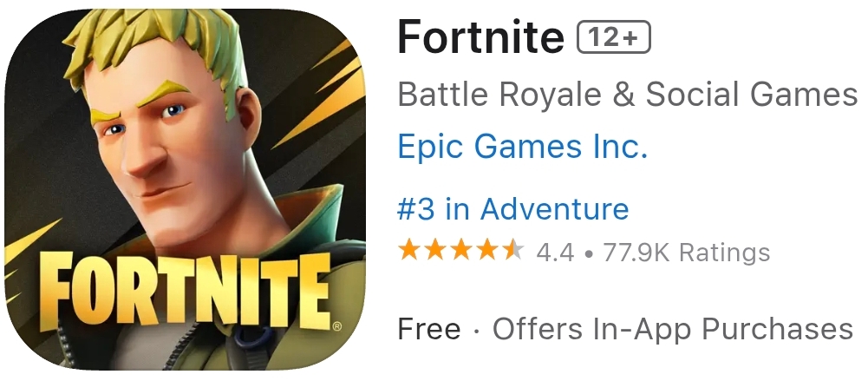Click the Free price label
This screenshot has width=868, height=381.
[429, 329]
